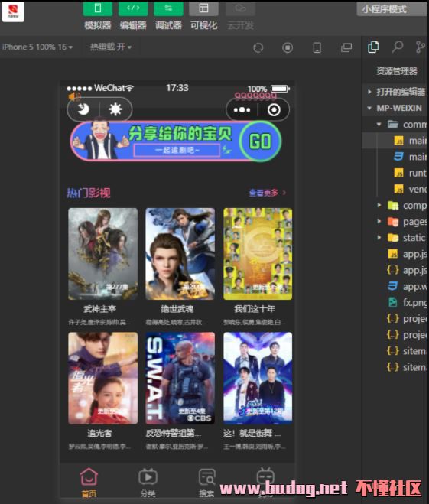429x504 pixels.
Task: Open the 武神主宰 poster
Action: (102, 254)
